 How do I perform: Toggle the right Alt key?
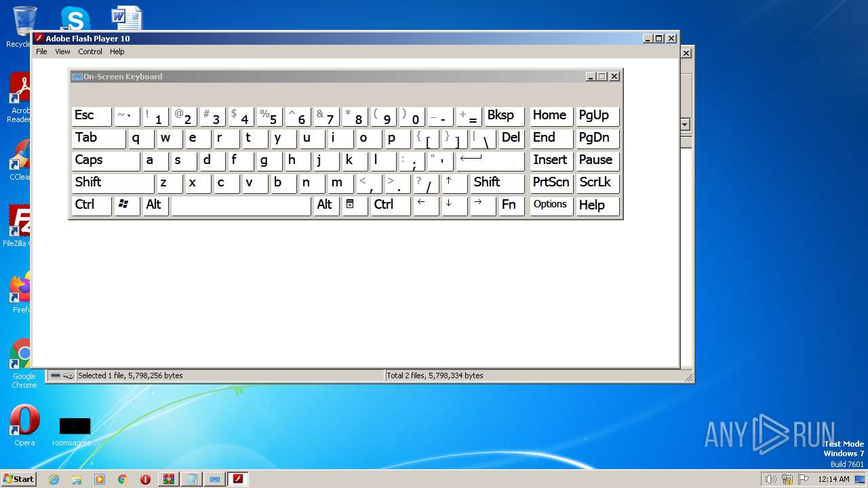326,205
